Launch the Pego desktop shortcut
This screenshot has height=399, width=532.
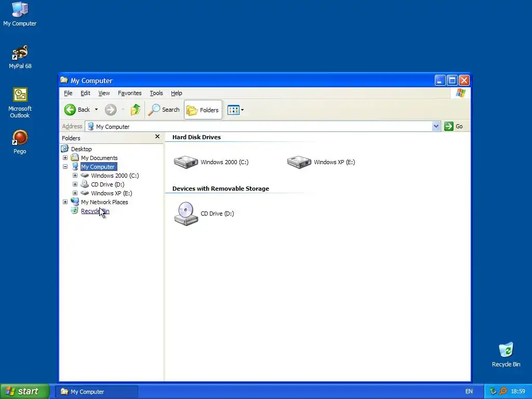coord(20,142)
